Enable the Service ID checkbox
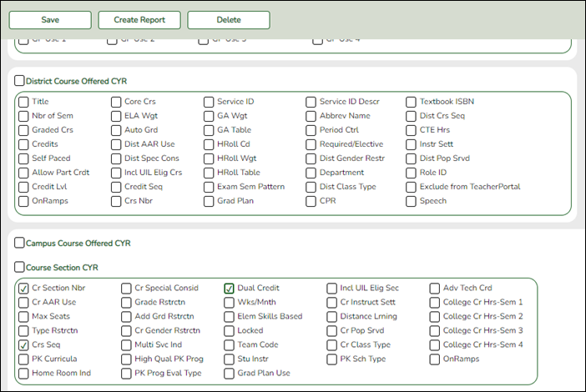The width and height of the screenshot is (586, 392). click(x=209, y=102)
